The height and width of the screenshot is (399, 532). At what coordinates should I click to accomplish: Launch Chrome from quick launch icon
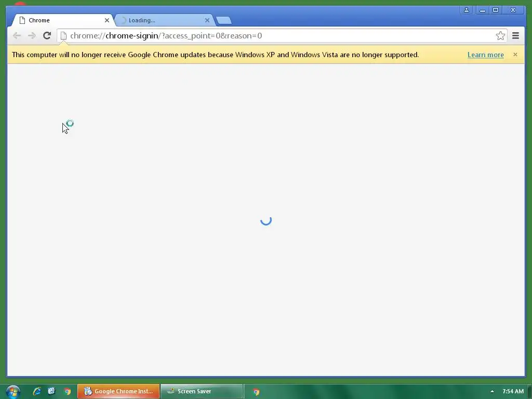click(67, 392)
